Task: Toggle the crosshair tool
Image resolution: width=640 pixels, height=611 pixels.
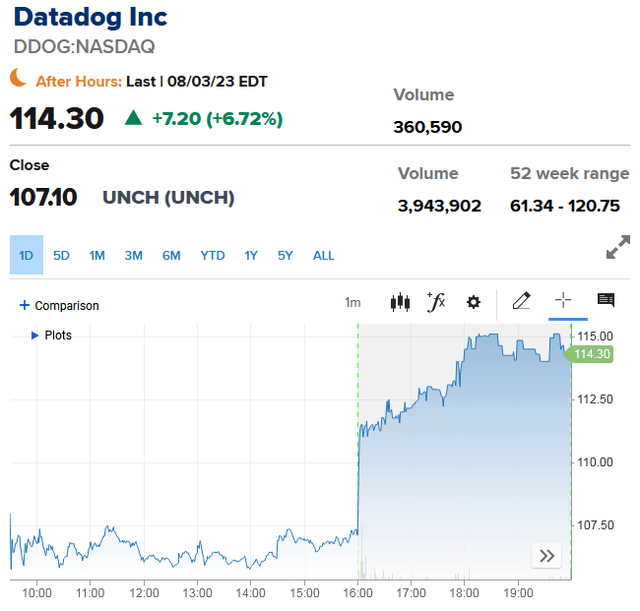Action: coord(562,301)
